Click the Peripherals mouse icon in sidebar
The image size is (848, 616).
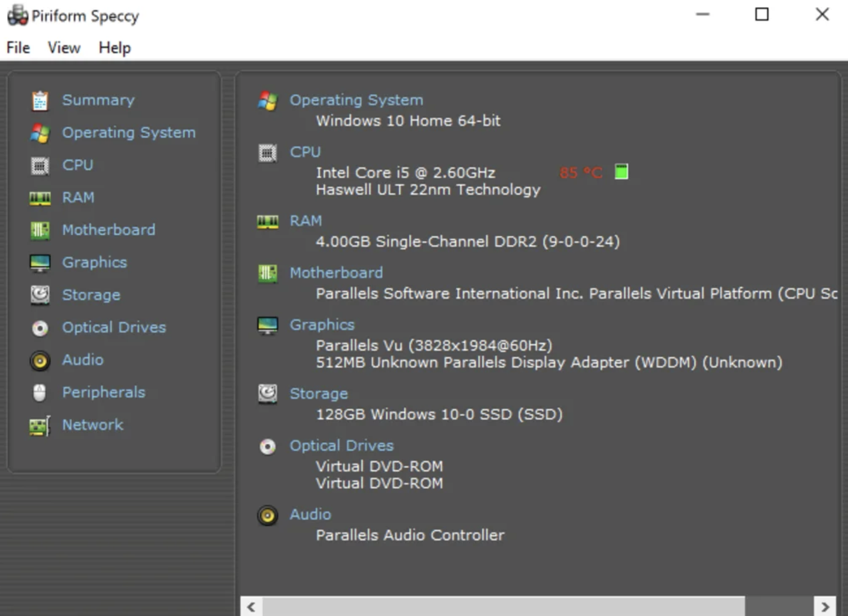click(40, 393)
